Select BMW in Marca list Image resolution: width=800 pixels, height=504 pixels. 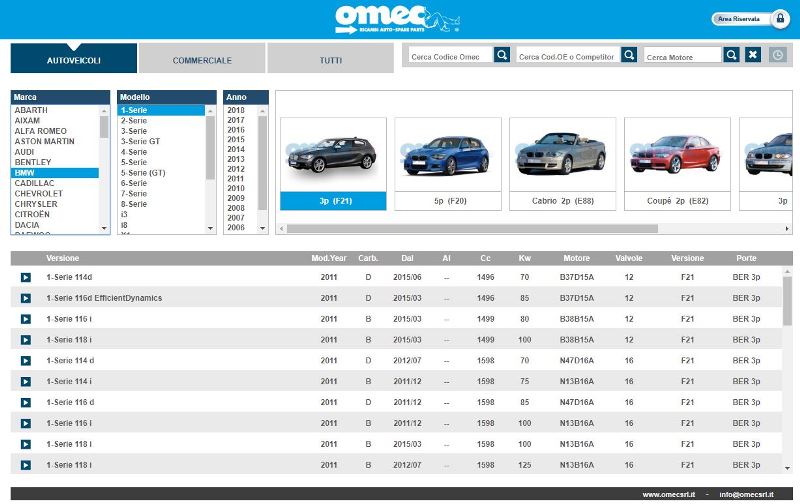(x=55, y=173)
